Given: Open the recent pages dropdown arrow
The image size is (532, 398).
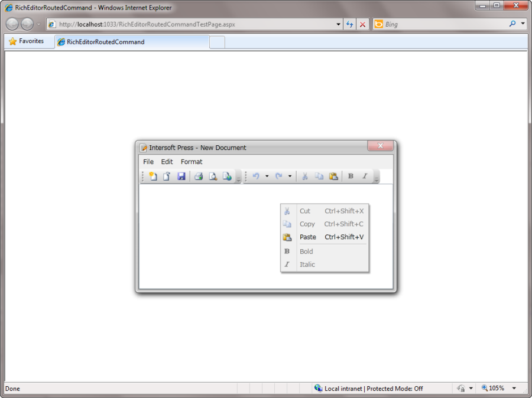Looking at the screenshot, I should pyautogui.click(x=38, y=24).
